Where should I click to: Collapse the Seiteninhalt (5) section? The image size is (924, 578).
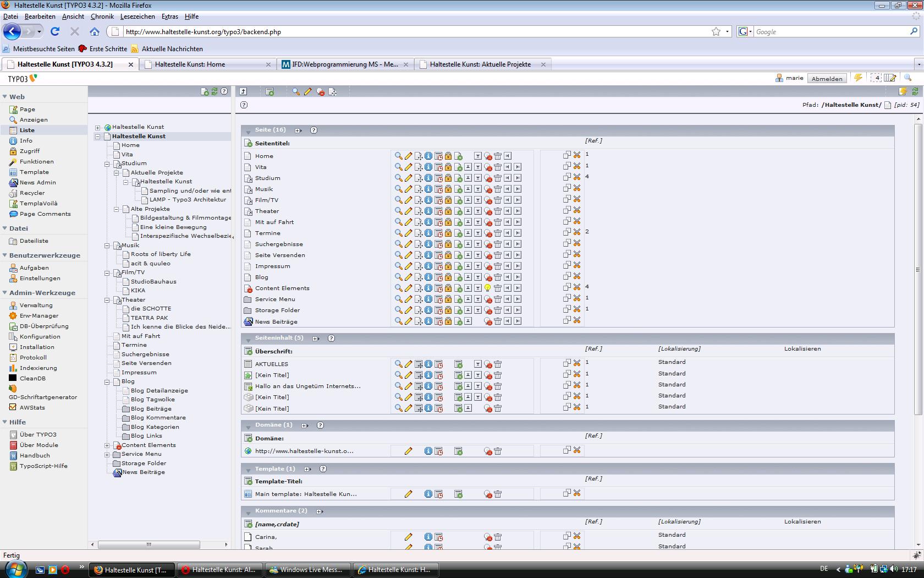click(248, 339)
